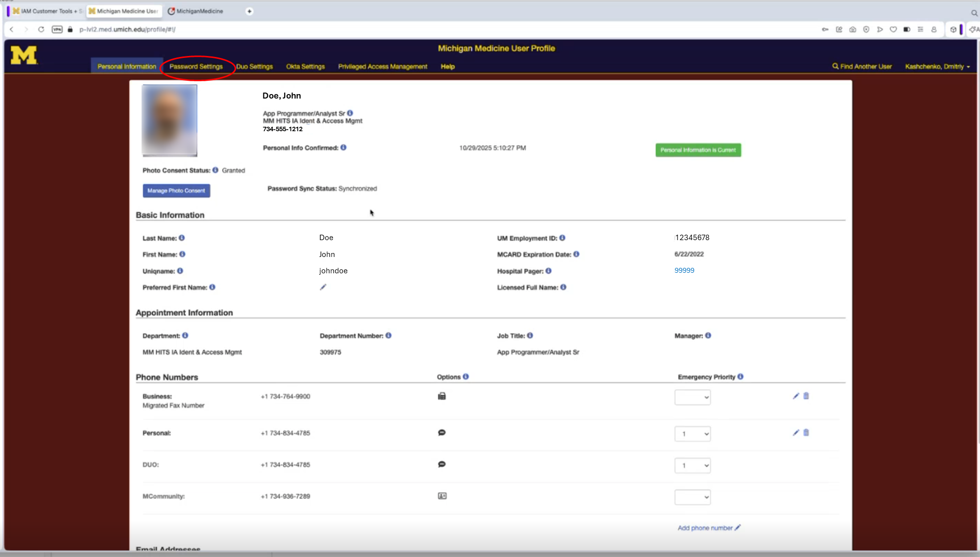Reload the page with browser refresh icon
Viewport: 980px width, 557px height.
[x=41, y=29]
